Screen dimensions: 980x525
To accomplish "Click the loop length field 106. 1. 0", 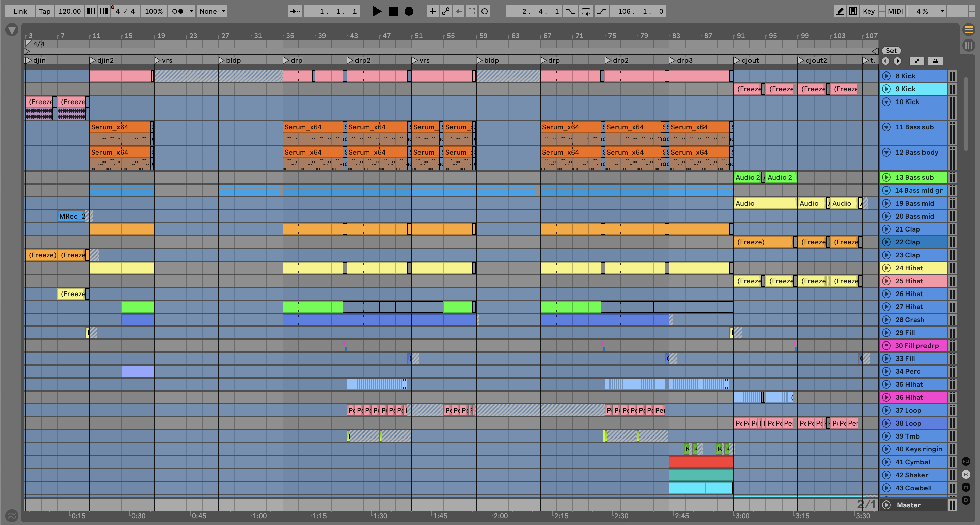I will coord(638,11).
